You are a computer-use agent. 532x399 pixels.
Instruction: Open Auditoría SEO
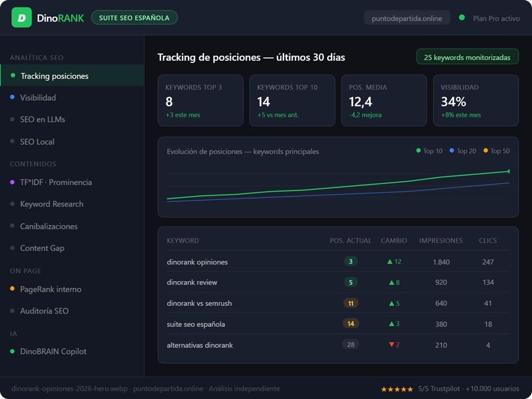click(x=72, y=311)
